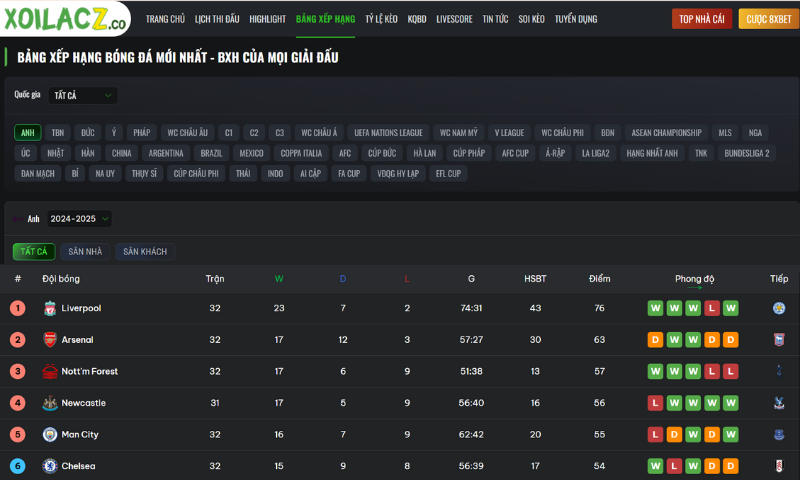Select the ARGENTINA league filter
Image resolution: width=800 pixels, height=480 pixels.
click(x=166, y=153)
